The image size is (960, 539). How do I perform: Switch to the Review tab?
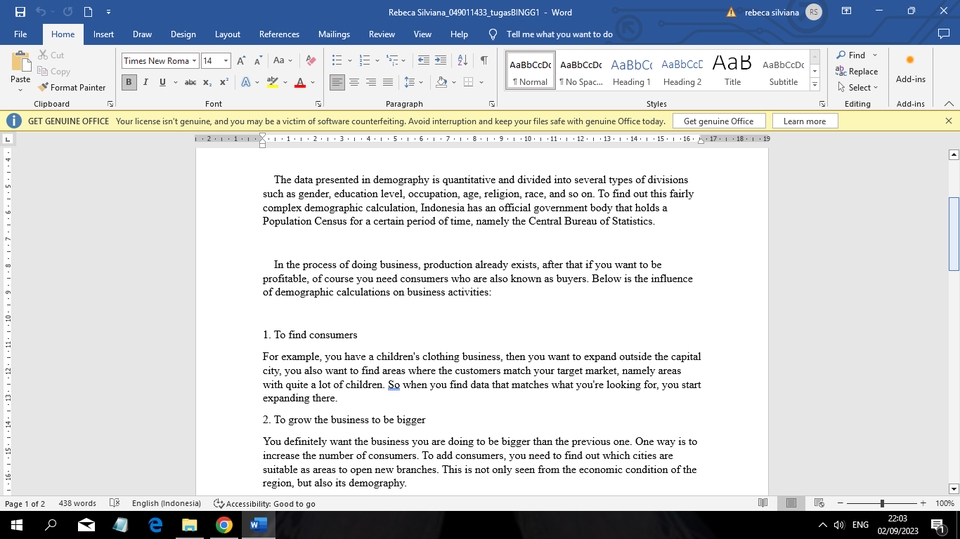pyautogui.click(x=381, y=34)
